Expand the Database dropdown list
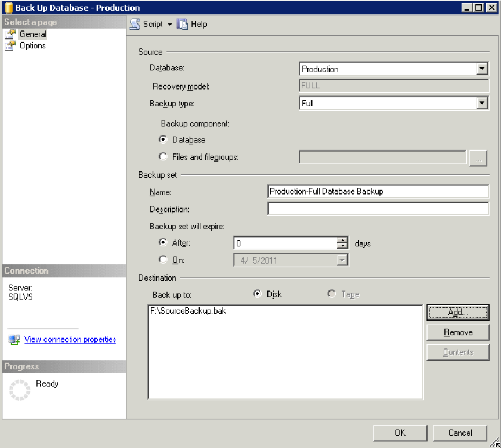Image resolution: width=501 pixels, height=448 pixels. [x=482, y=69]
